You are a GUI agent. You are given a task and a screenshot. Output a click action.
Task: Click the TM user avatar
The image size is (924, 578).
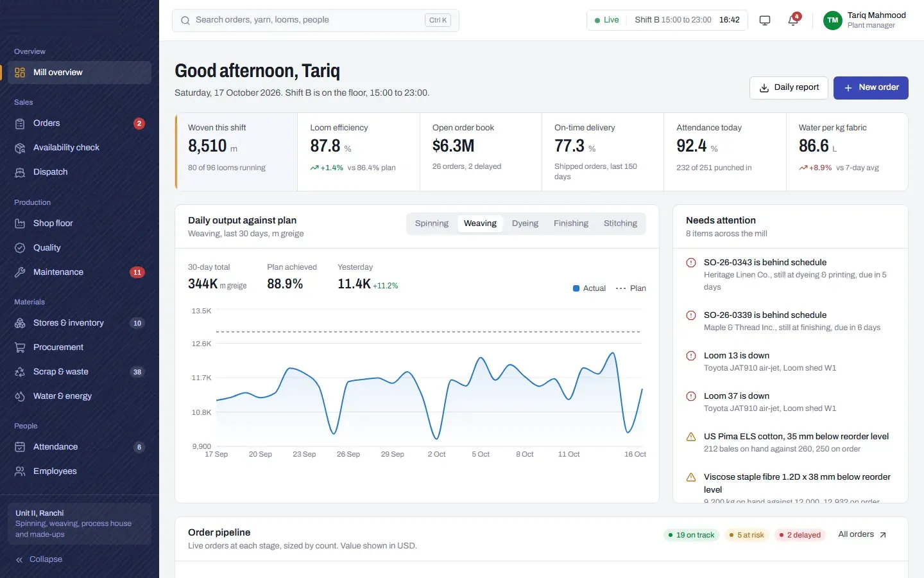point(832,21)
